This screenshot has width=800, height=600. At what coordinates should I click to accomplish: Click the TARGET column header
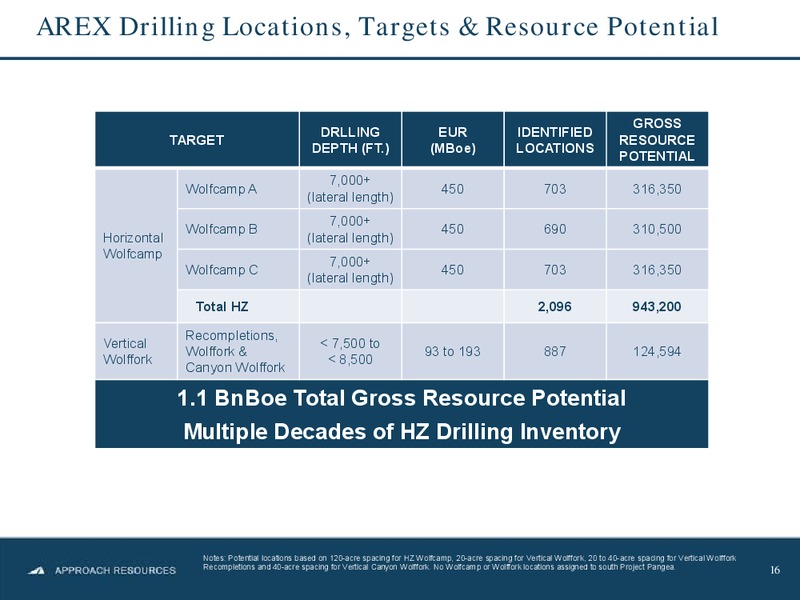(197, 139)
